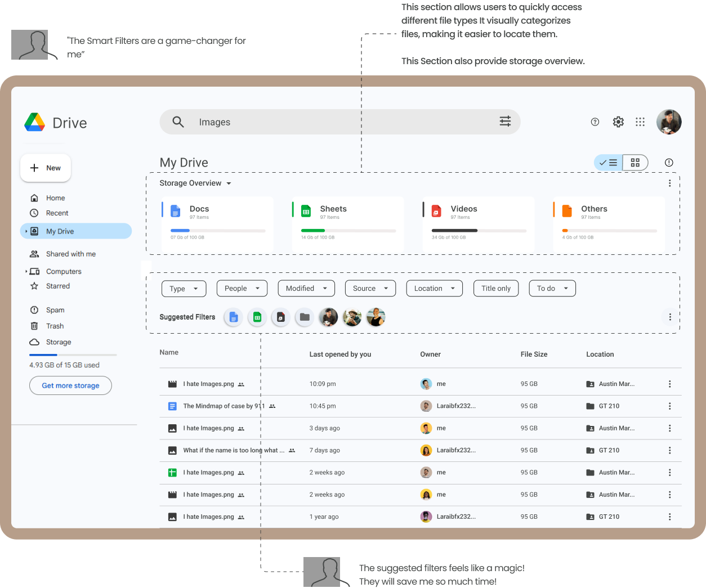Click the Docs storage progress bar
Viewport: 706px width, 588px height.
point(218,231)
